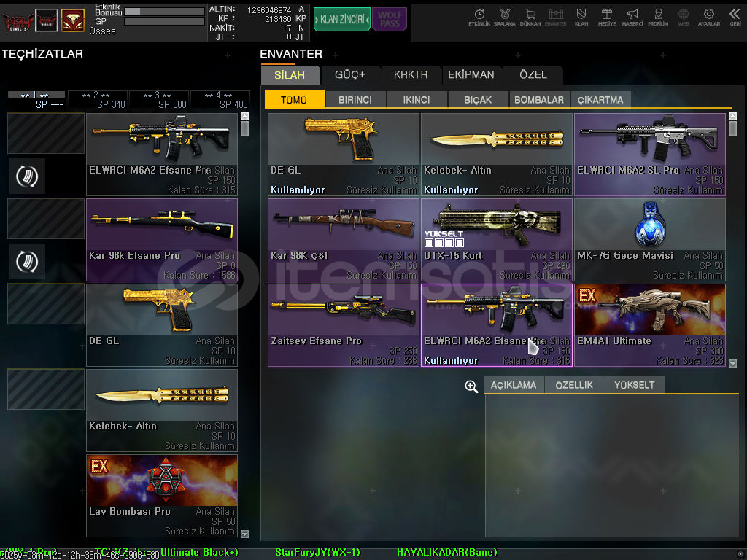
Task: Select ELWRCI M6A2 Efsane in inventory grid
Action: [496, 325]
